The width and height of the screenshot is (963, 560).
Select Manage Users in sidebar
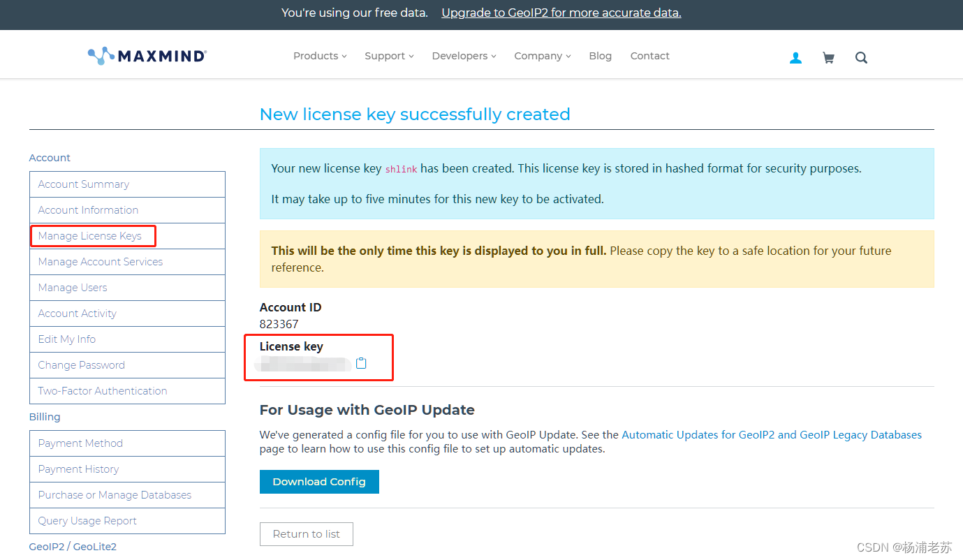tap(127, 288)
